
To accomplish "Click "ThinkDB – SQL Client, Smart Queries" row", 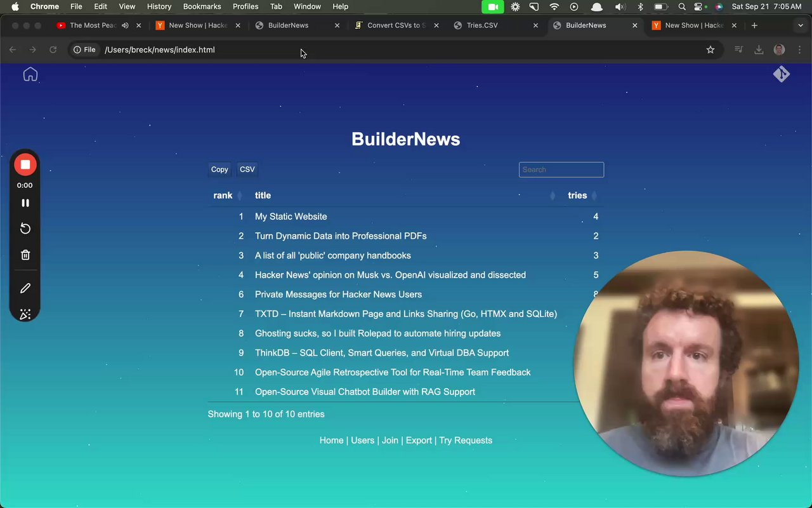I will [382, 353].
